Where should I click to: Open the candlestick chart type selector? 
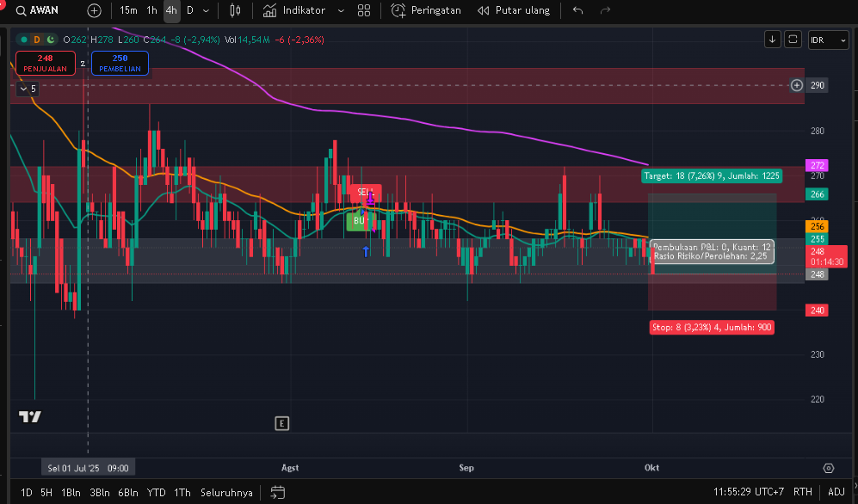point(235,10)
